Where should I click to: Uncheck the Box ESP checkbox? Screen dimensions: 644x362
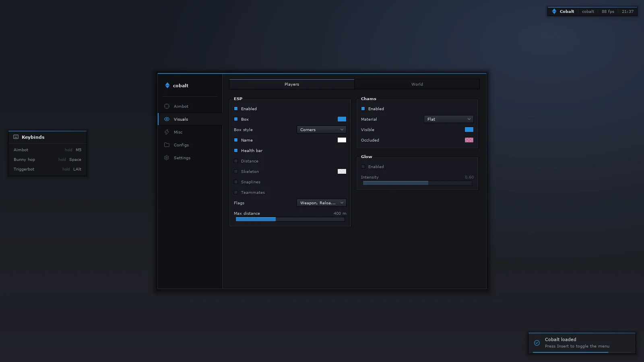tap(236, 119)
